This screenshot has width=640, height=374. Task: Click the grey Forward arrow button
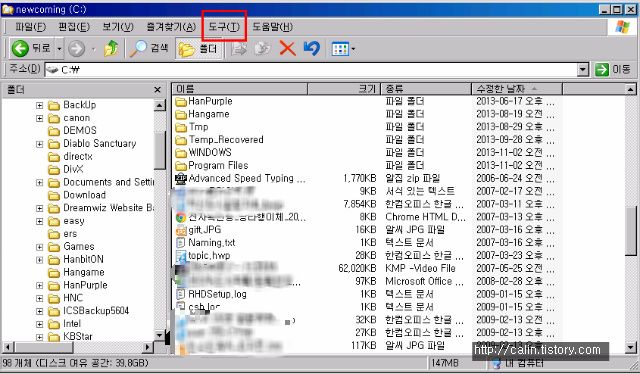tap(76, 49)
